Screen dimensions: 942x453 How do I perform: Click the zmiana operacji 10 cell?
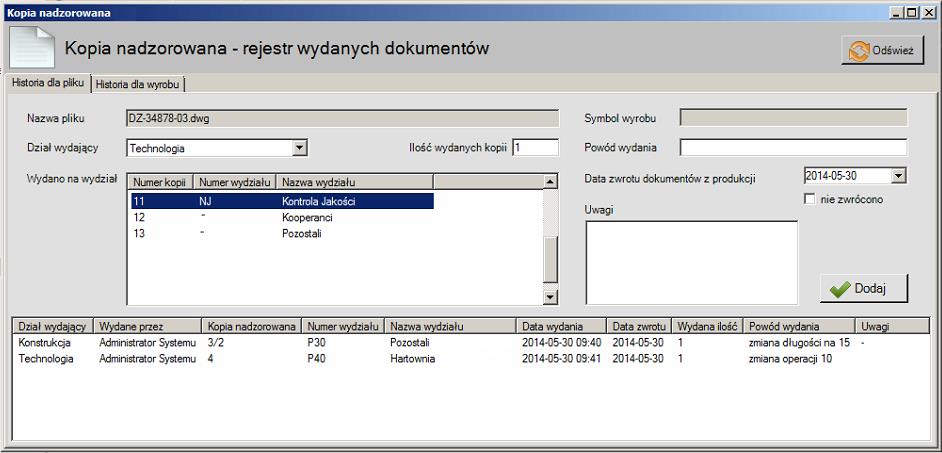point(790,359)
